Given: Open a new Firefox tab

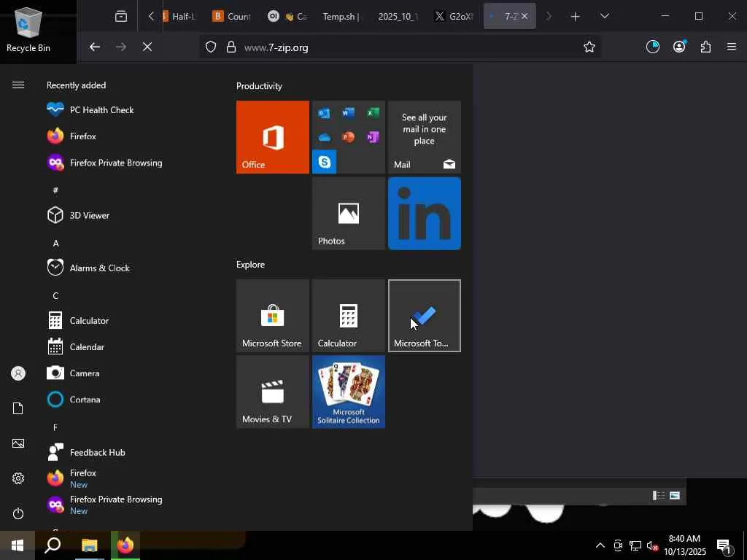Looking at the screenshot, I should [x=575, y=17].
